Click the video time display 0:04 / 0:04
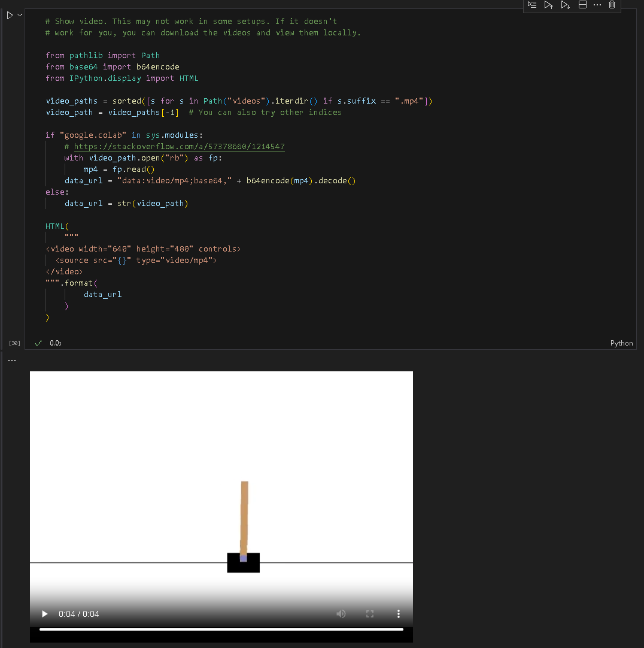This screenshot has width=644, height=648. [x=78, y=614]
